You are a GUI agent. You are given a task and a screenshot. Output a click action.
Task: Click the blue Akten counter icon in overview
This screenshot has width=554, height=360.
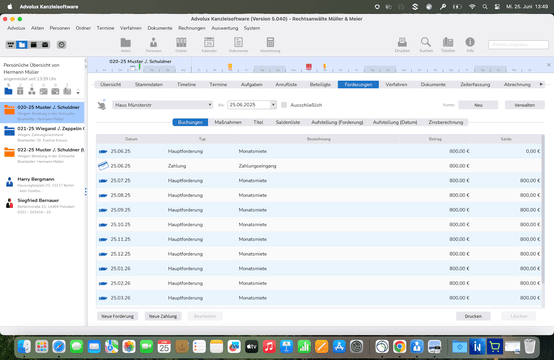coord(8,91)
